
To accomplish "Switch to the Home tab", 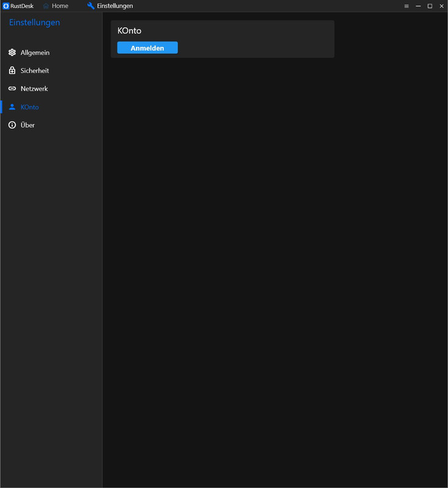I will click(56, 6).
